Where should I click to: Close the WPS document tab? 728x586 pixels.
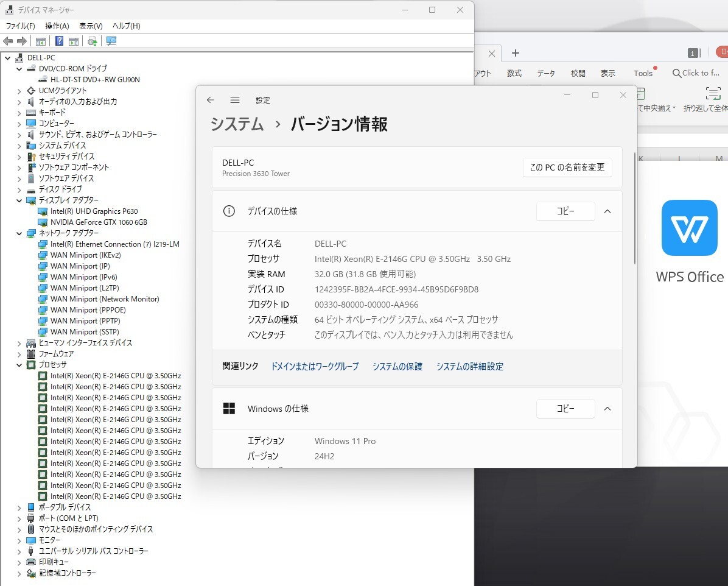tap(492, 54)
